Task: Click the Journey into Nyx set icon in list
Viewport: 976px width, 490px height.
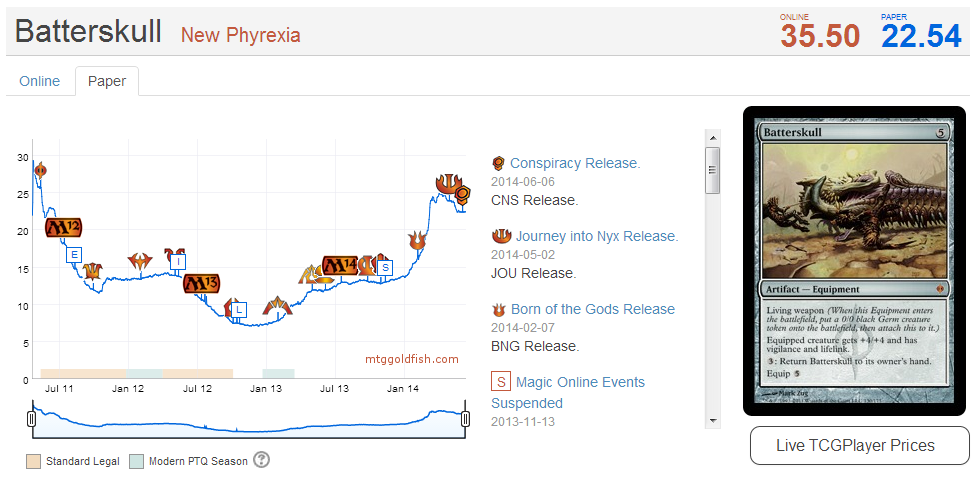Action: (501, 237)
